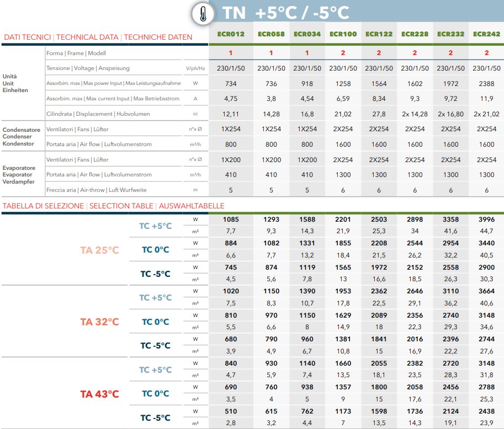Click the Air-throw row label
The width and height of the screenshot is (504, 429).
tap(97, 190)
